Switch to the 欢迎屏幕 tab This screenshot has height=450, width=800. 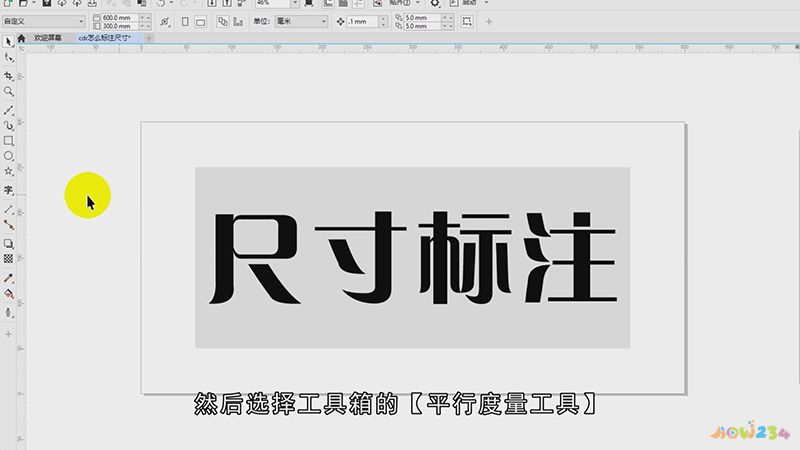point(47,38)
